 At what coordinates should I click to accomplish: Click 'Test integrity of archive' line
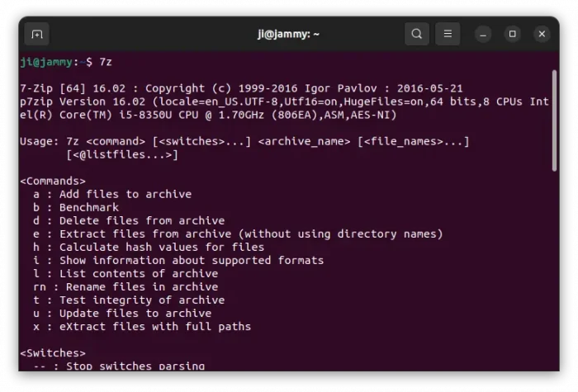[141, 300]
